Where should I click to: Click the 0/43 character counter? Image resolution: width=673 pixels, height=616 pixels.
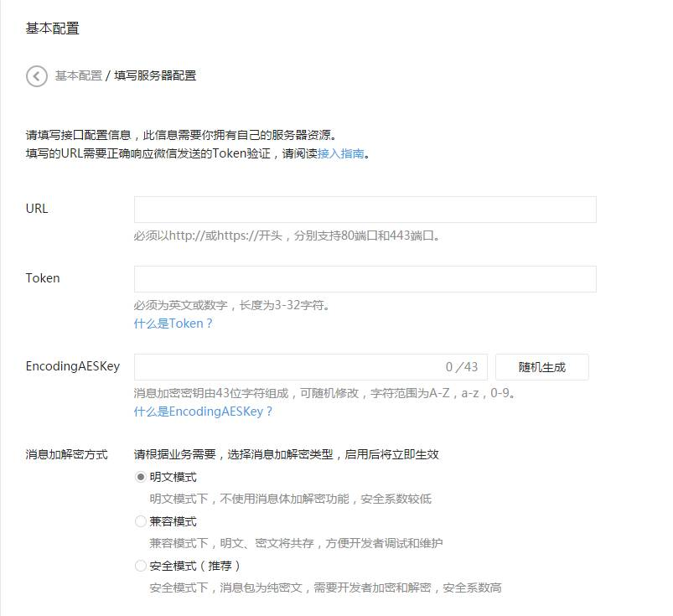pos(462,367)
